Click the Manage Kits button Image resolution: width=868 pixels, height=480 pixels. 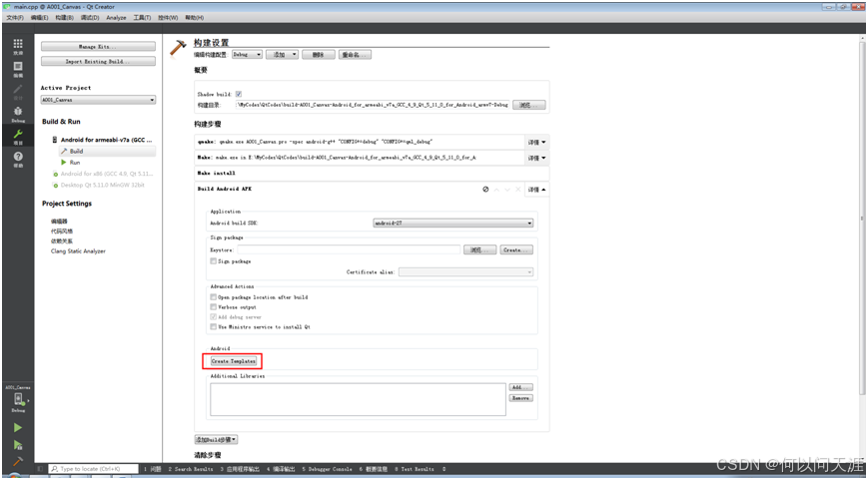[98, 47]
